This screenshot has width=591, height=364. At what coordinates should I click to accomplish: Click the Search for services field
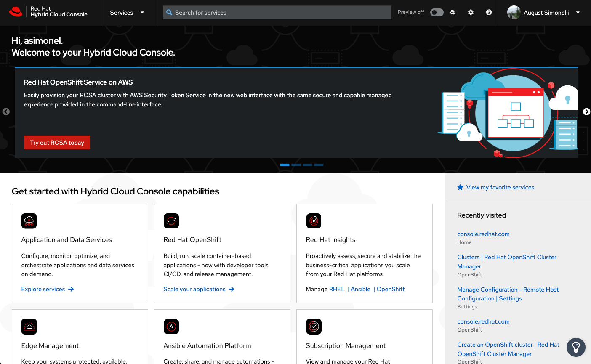click(277, 12)
